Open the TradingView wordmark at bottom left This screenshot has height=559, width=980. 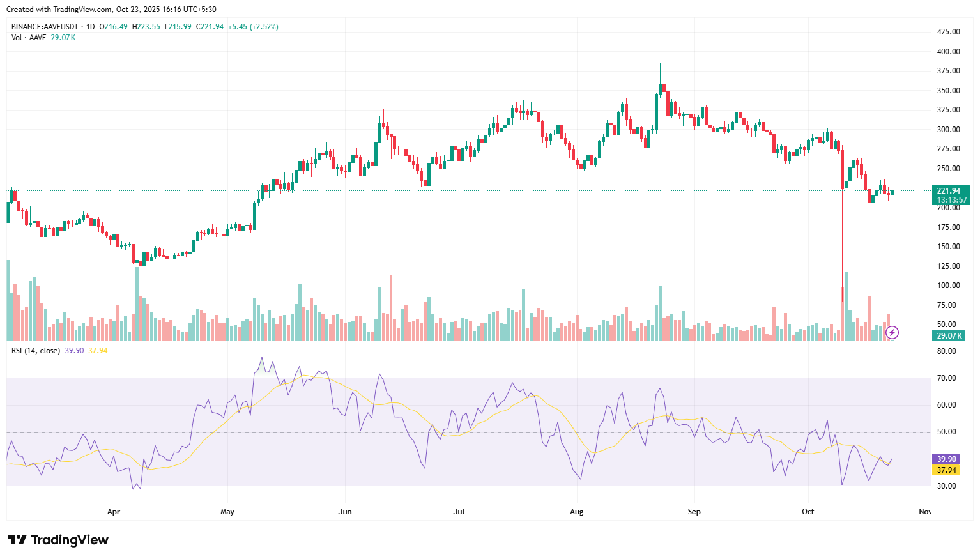coord(70,540)
